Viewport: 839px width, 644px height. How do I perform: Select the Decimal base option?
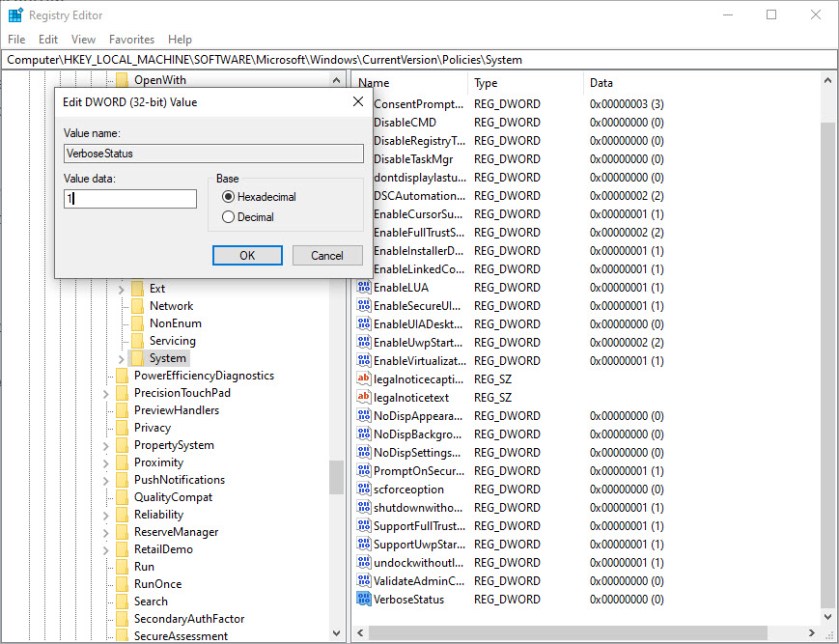tap(228, 217)
